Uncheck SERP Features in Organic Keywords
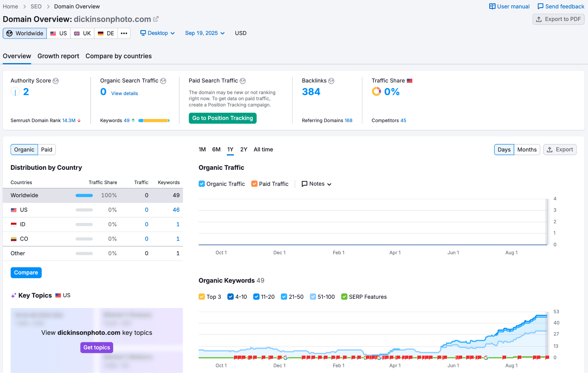588x373 pixels. coord(344,297)
